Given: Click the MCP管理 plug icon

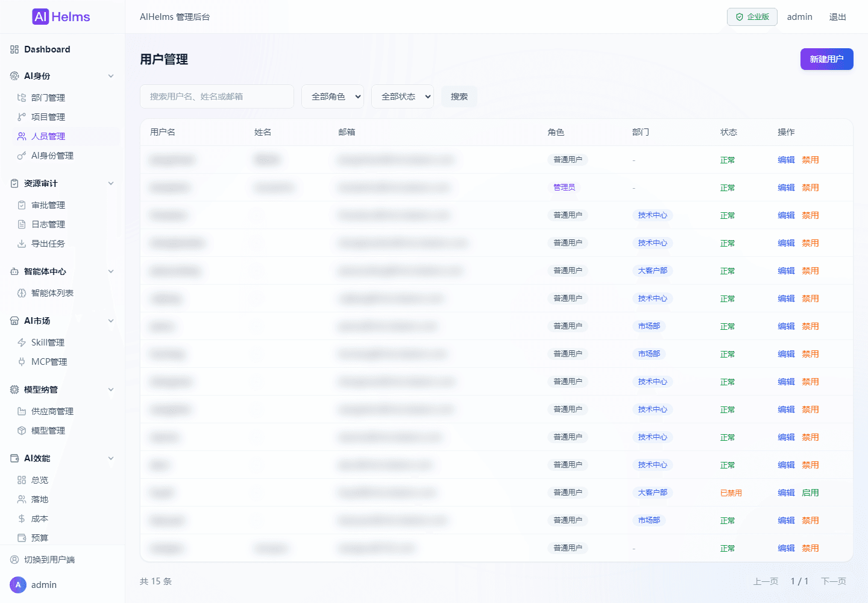Looking at the screenshot, I should point(22,362).
